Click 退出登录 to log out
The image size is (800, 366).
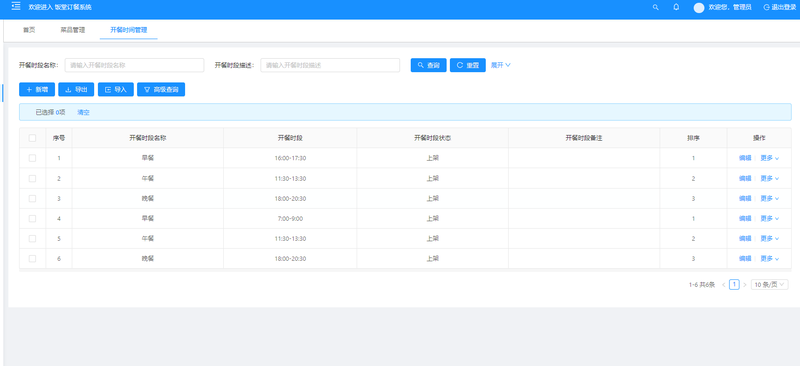coord(780,7)
